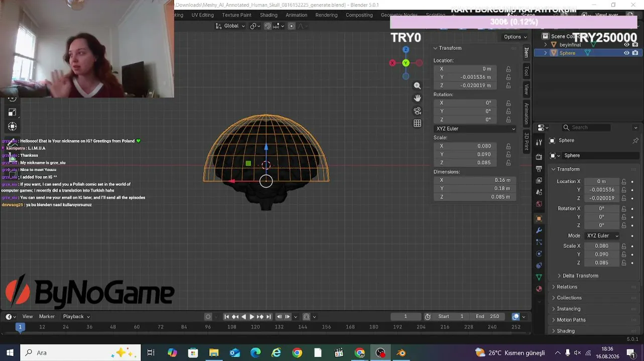Open the View Layer properties tab icon

point(539,180)
